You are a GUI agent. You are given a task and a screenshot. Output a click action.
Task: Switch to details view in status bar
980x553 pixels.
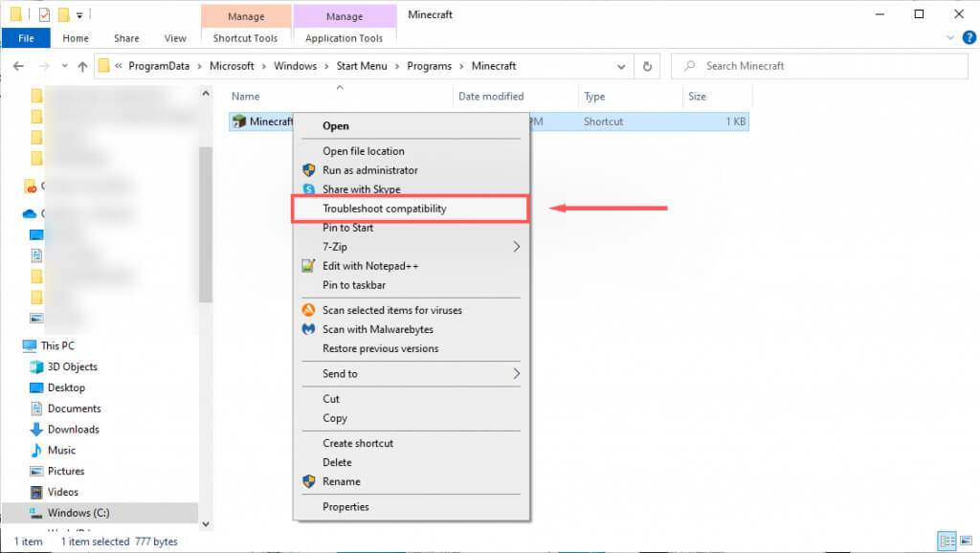(946, 541)
